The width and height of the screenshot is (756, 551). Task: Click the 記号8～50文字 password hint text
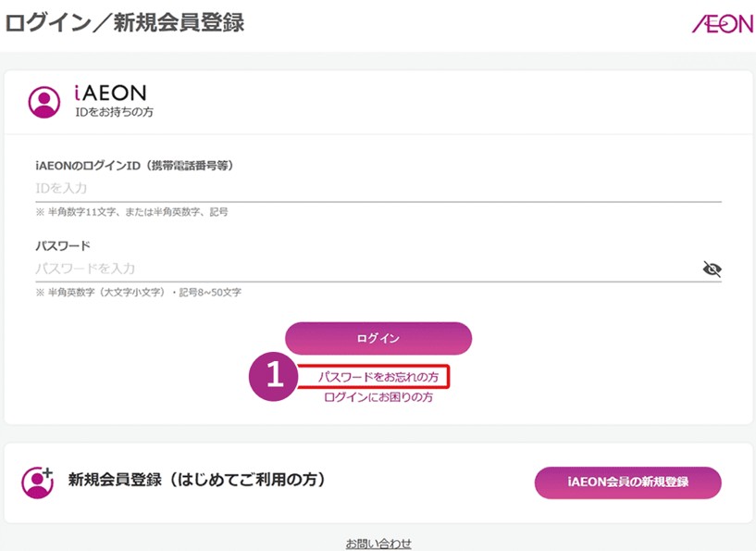137,293
